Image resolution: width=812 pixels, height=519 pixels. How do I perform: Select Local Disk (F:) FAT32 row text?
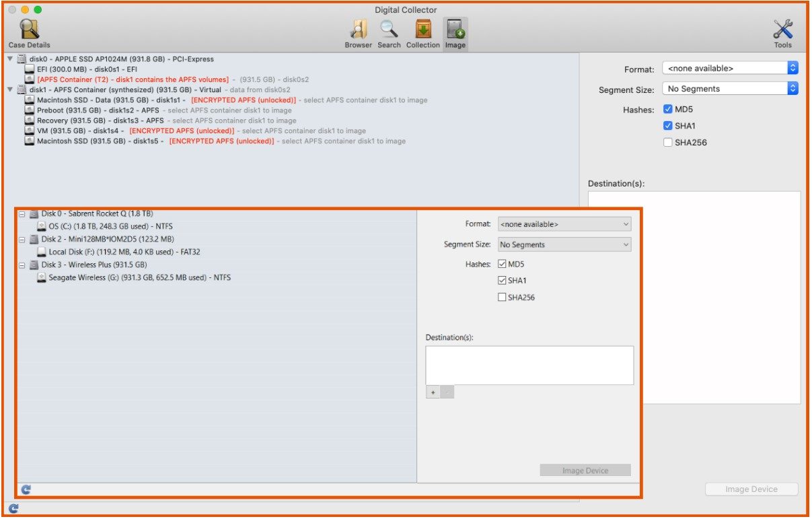(124, 252)
